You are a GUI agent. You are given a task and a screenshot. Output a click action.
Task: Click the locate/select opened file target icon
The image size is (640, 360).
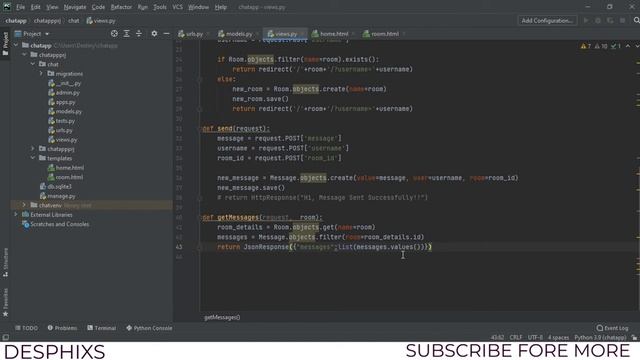point(114,34)
